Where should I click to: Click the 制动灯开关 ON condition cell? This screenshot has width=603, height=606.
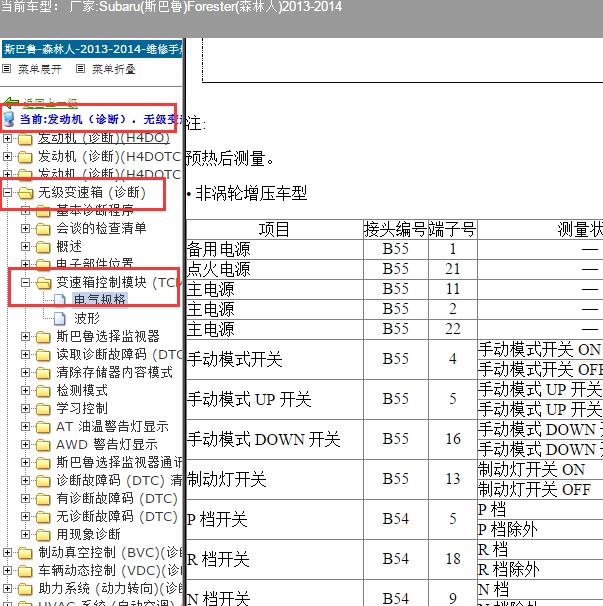540,470
